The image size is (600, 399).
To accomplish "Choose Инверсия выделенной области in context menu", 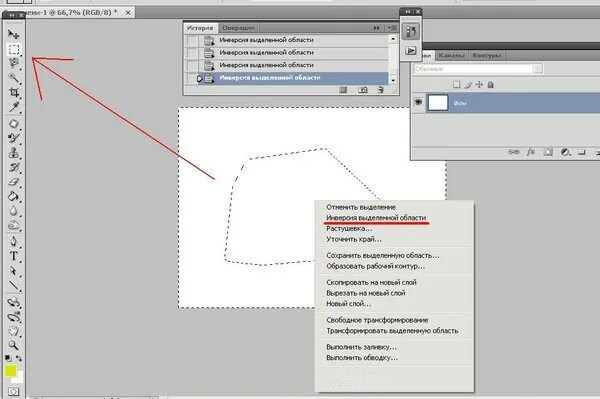I will [376, 218].
